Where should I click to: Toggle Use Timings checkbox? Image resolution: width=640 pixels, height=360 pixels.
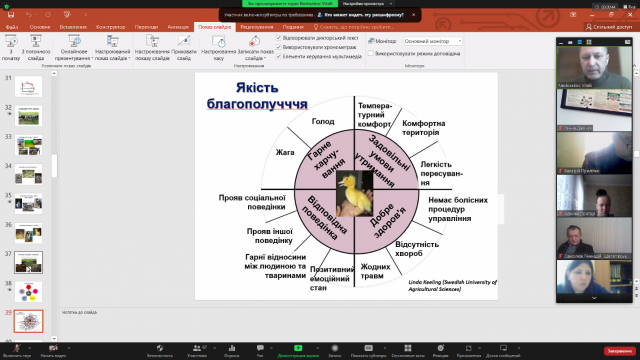click(278, 47)
